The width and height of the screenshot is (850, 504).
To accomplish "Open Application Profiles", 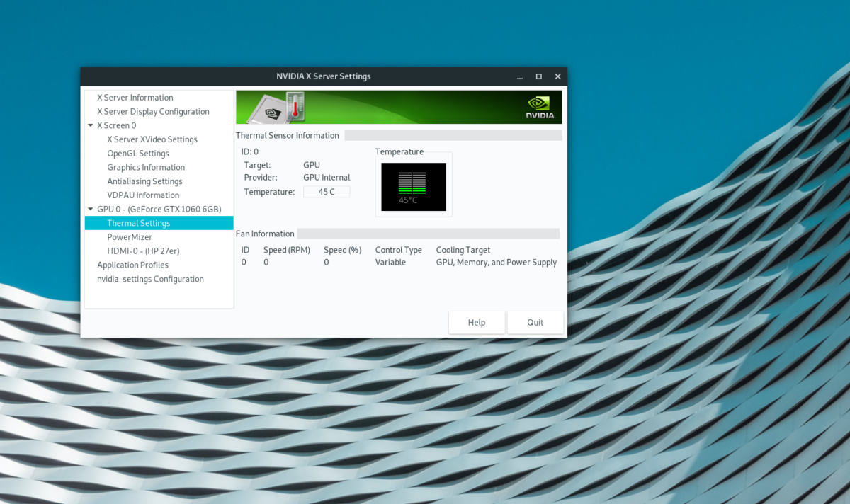I will coord(132,265).
